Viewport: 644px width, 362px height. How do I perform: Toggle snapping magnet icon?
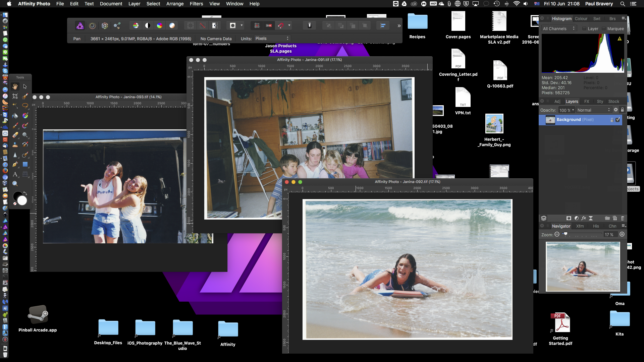coord(281,25)
